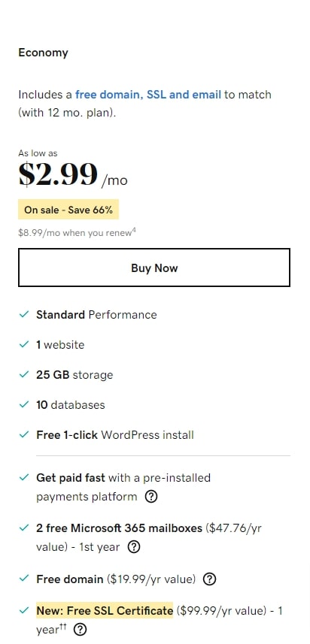Click the checkmark beside Standard Performance
Image resolution: width=310 pixels, height=644 pixels.
click(x=24, y=315)
